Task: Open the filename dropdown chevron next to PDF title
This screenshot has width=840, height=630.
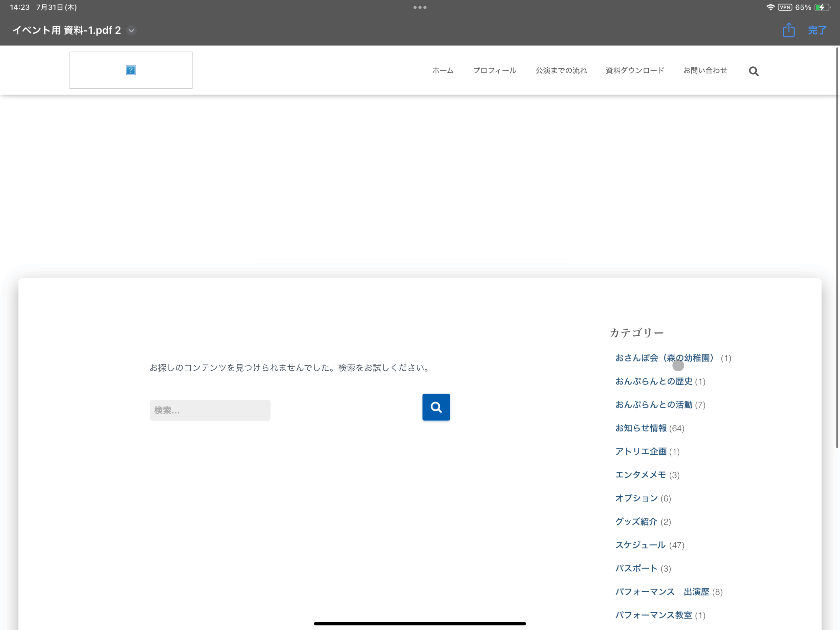Action: click(131, 31)
